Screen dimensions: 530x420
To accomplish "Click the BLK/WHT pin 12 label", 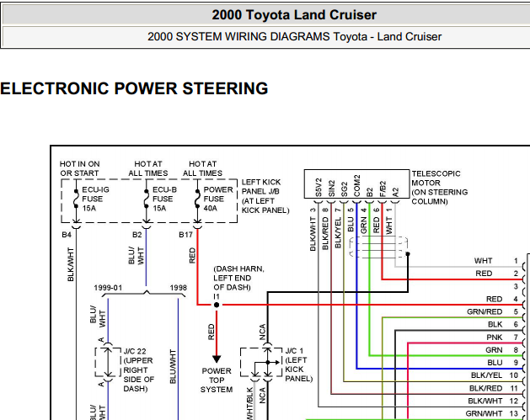I will click(x=485, y=401).
